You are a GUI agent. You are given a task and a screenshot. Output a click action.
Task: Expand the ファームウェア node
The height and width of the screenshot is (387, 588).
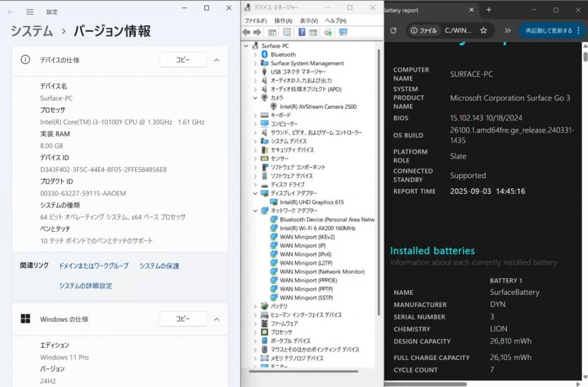[x=255, y=323]
